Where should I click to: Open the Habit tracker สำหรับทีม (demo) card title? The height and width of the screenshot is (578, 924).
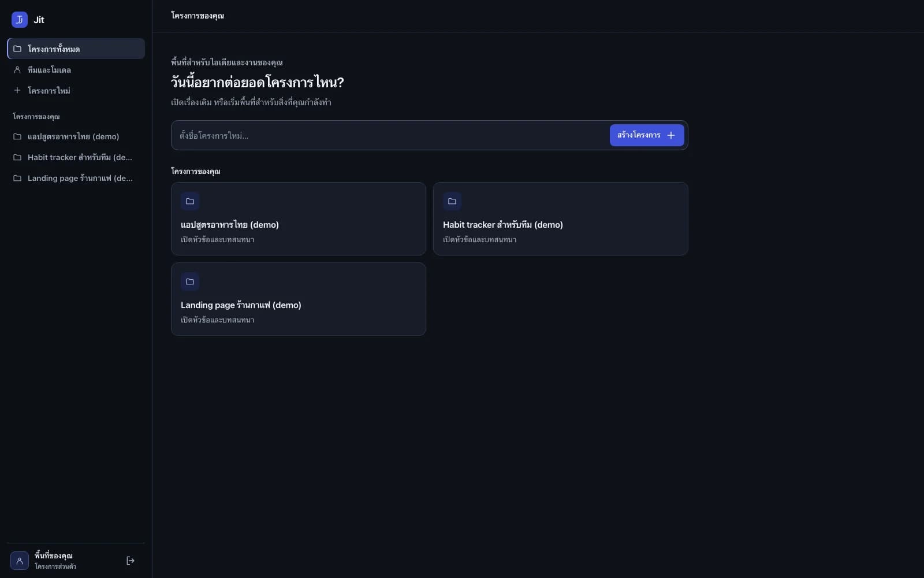tap(503, 225)
